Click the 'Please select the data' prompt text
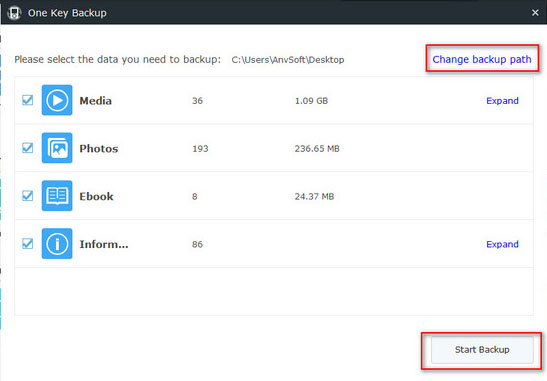Viewport: 547px width, 381px height. [x=118, y=60]
